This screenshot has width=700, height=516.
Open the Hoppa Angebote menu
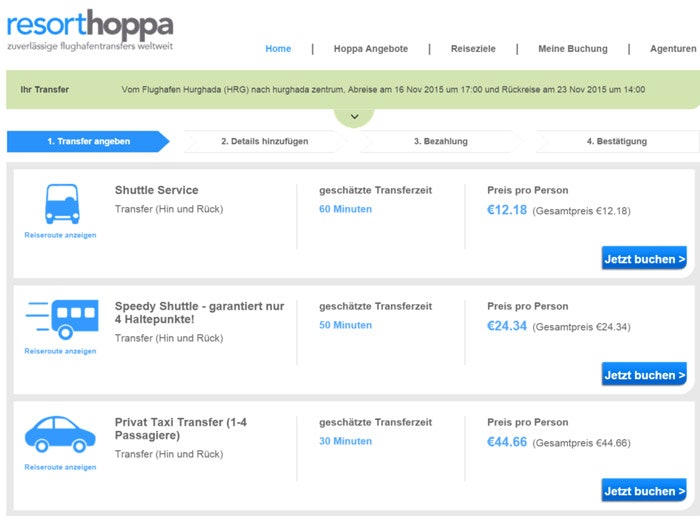(x=371, y=49)
